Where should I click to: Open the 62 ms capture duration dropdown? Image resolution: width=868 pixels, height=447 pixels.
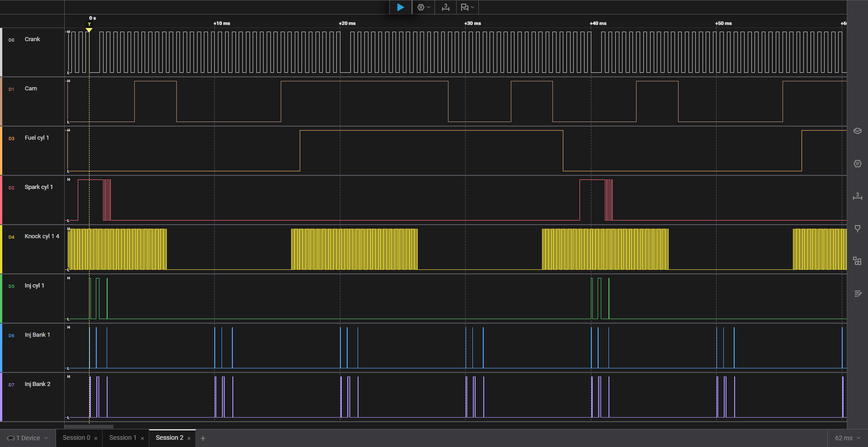tap(847, 438)
